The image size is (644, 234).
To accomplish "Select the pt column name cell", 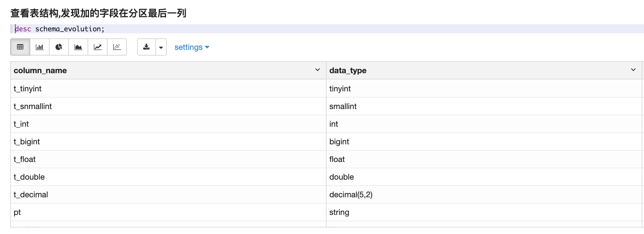I will click(x=17, y=212).
